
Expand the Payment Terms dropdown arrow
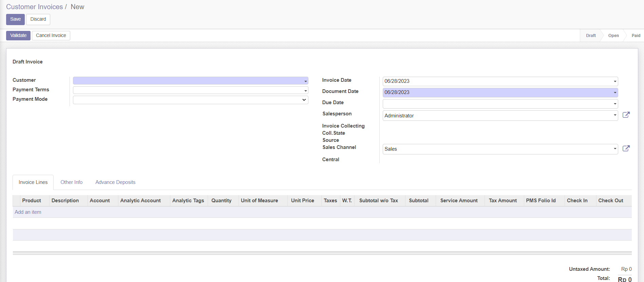[305, 91]
